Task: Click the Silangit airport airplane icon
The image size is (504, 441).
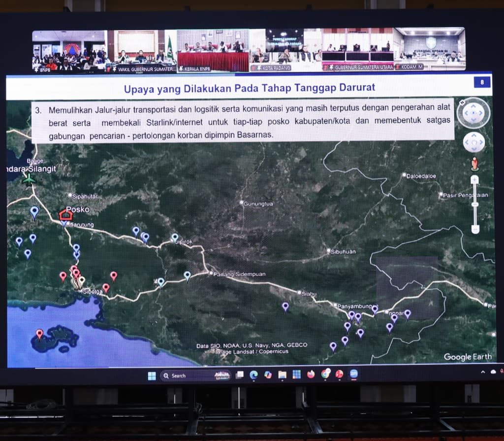Action: point(29,179)
